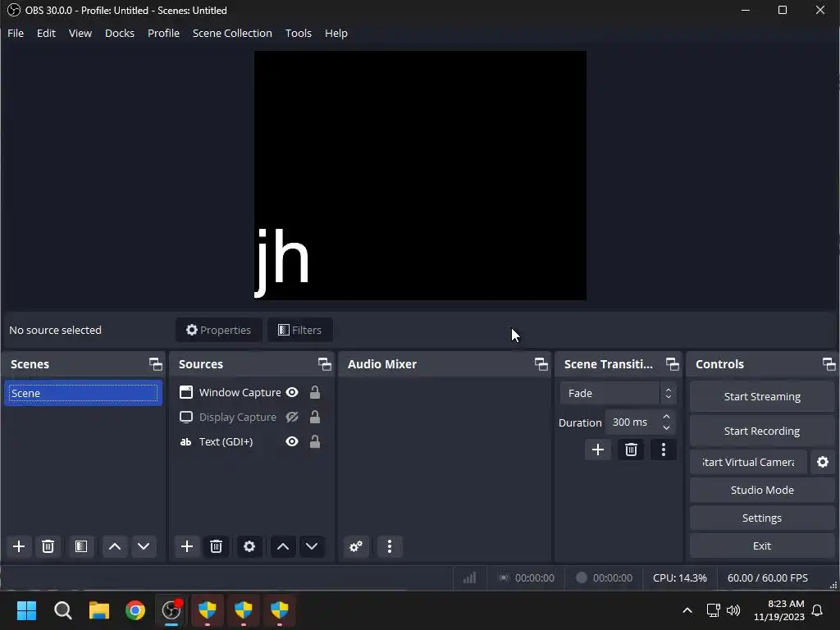
Task: Open Windows Start menu
Action: [26, 610]
